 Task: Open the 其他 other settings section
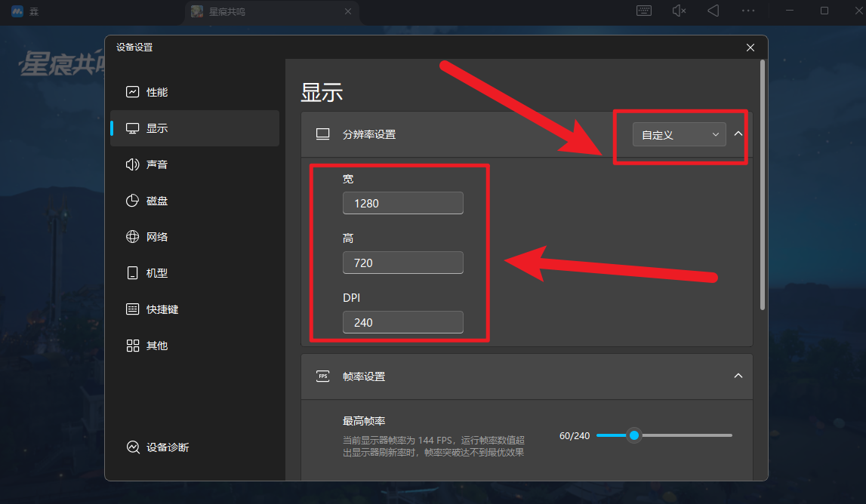coord(156,346)
